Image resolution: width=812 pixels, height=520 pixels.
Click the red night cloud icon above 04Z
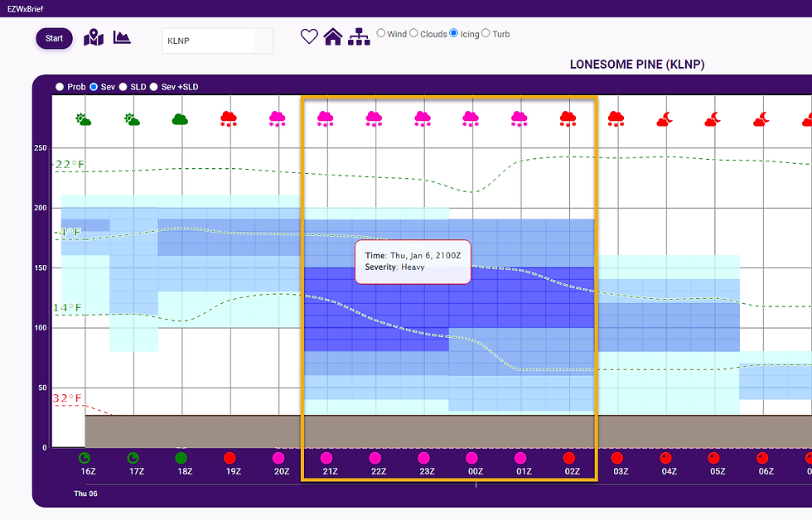[665, 119]
